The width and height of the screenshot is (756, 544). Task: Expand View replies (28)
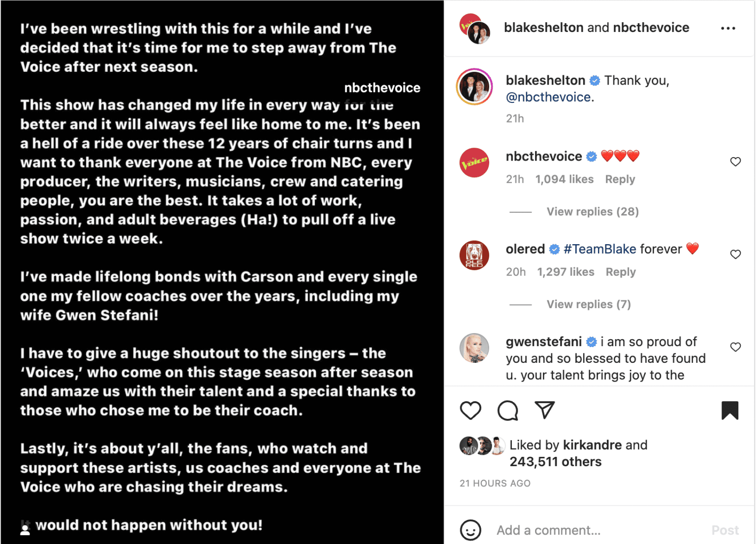(x=593, y=212)
